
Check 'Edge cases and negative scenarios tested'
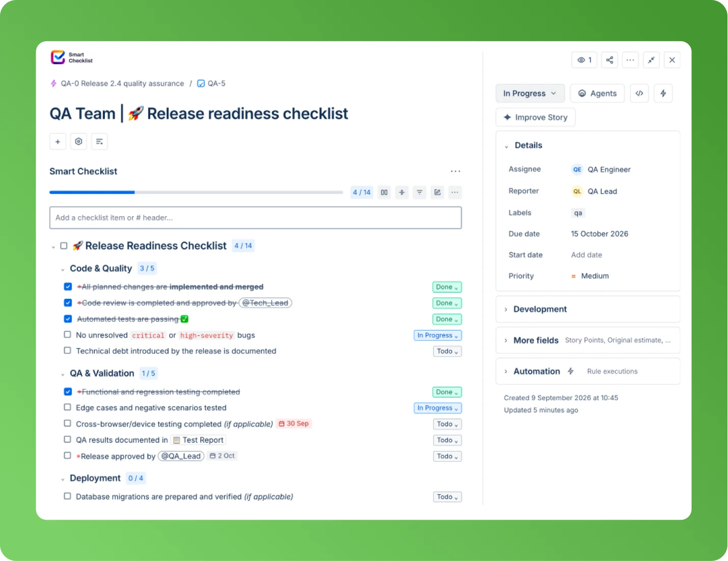click(x=67, y=407)
